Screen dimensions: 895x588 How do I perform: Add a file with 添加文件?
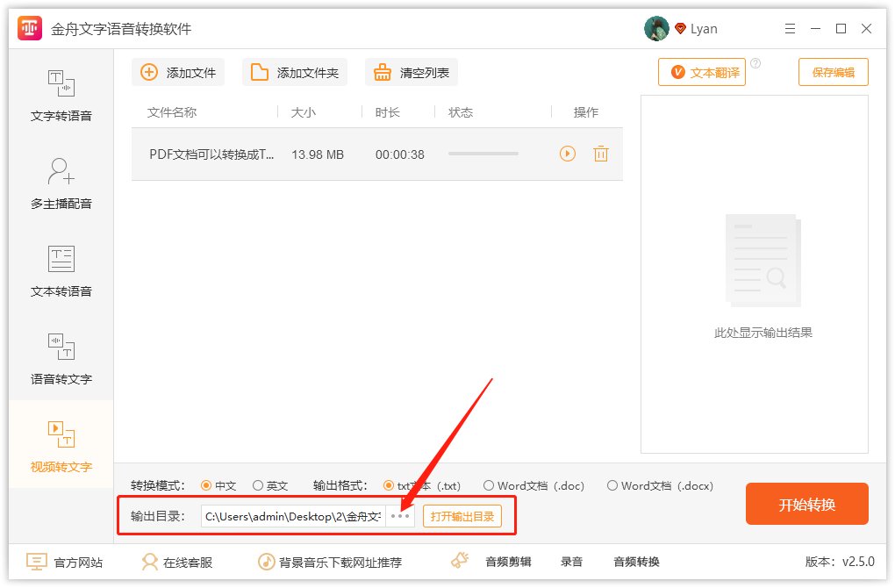[x=178, y=72]
